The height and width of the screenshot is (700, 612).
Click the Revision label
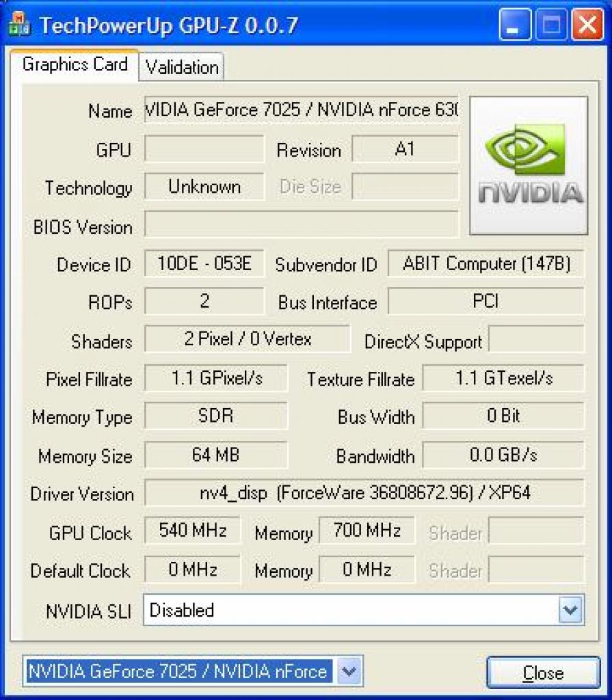pyautogui.click(x=309, y=150)
